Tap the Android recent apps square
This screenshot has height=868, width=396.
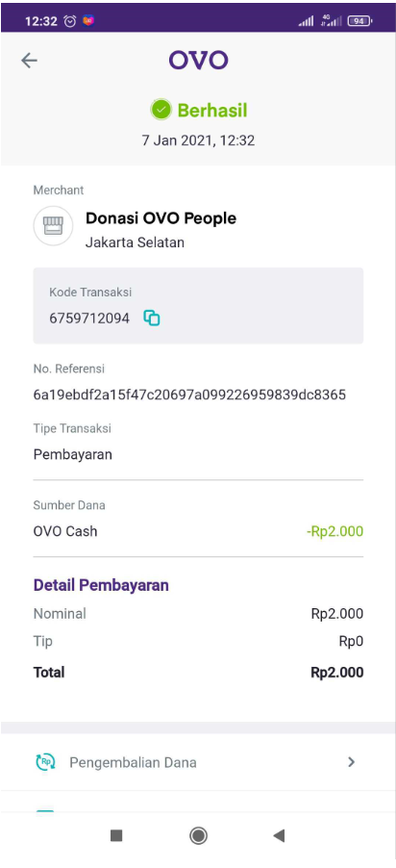[x=116, y=835]
